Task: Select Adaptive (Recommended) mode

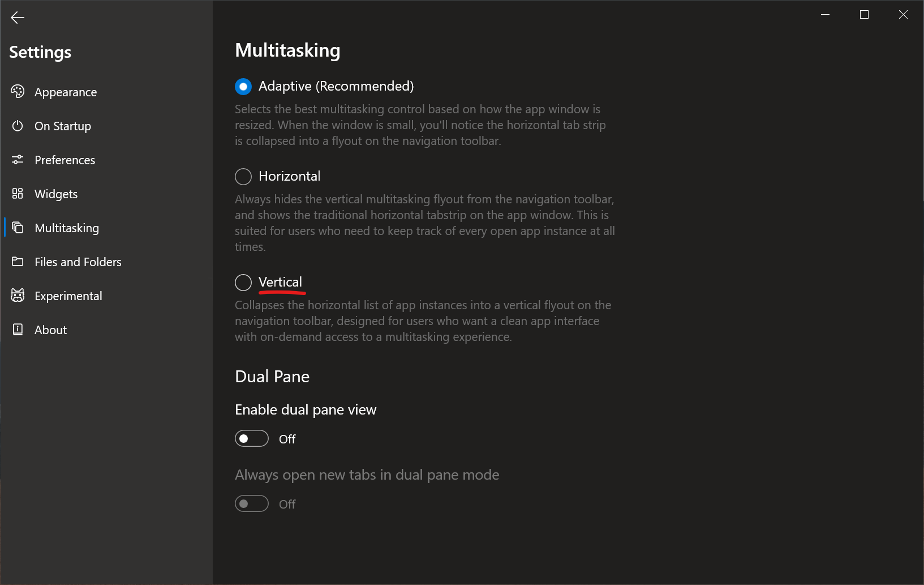Action: [x=243, y=86]
